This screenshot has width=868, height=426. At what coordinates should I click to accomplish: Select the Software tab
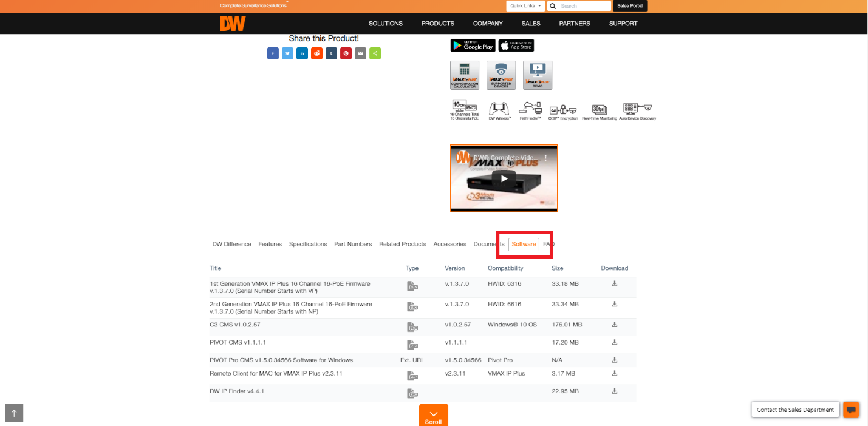point(524,244)
